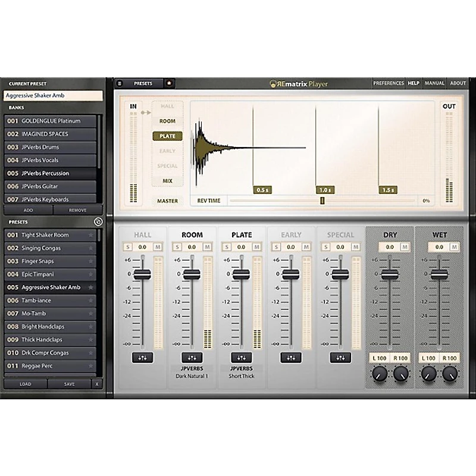
Task: Open the impulse loader icon under ROOM channel
Action: (x=192, y=358)
